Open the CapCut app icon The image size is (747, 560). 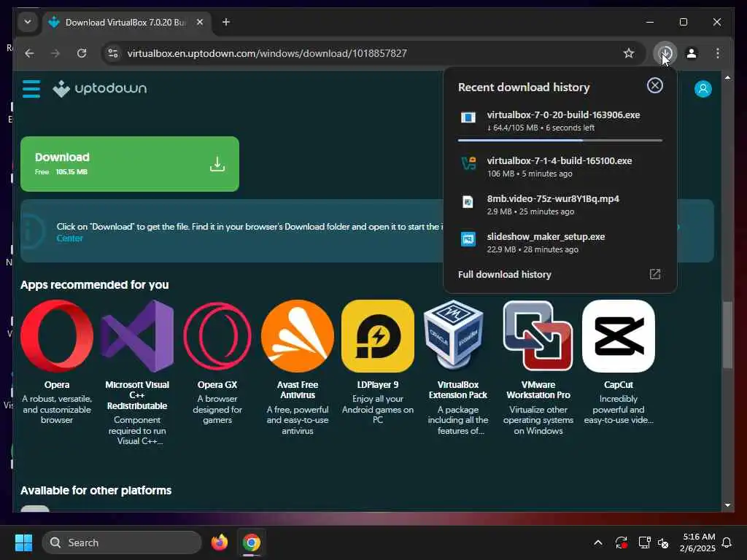pos(619,335)
